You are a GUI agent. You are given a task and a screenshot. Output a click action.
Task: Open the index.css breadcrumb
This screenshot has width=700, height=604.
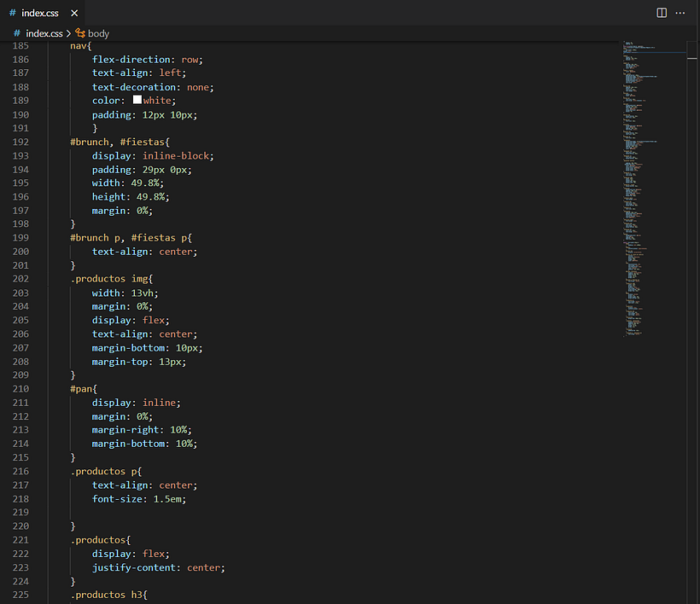pos(44,33)
